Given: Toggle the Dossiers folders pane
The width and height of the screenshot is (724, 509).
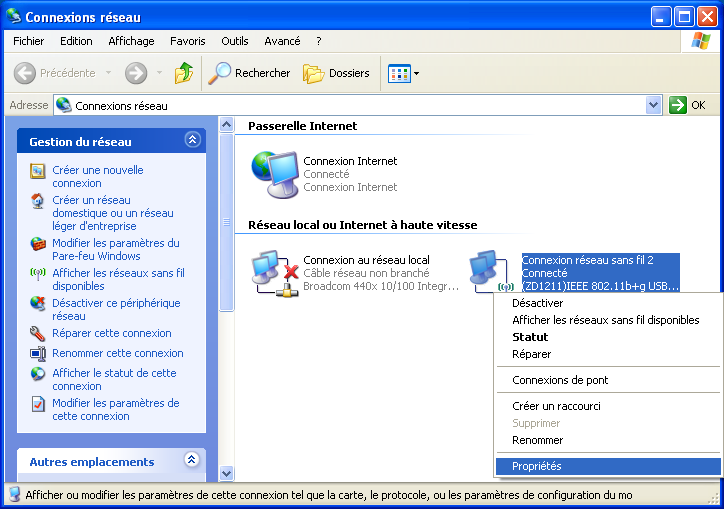Looking at the screenshot, I should (x=336, y=73).
